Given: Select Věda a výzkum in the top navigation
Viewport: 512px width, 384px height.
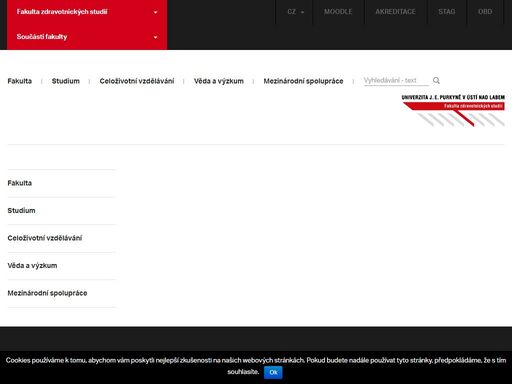Looking at the screenshot, I should 219,81.
